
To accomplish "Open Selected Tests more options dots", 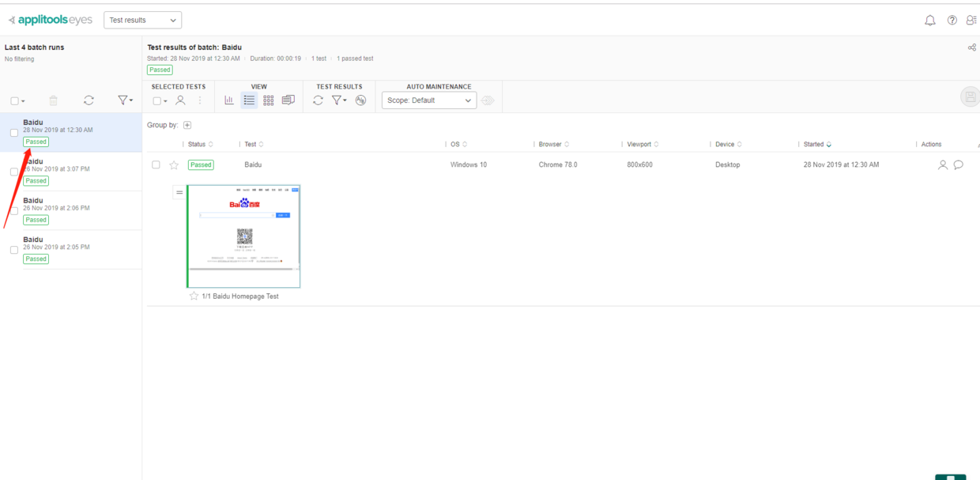I will (x=200, y=100).
